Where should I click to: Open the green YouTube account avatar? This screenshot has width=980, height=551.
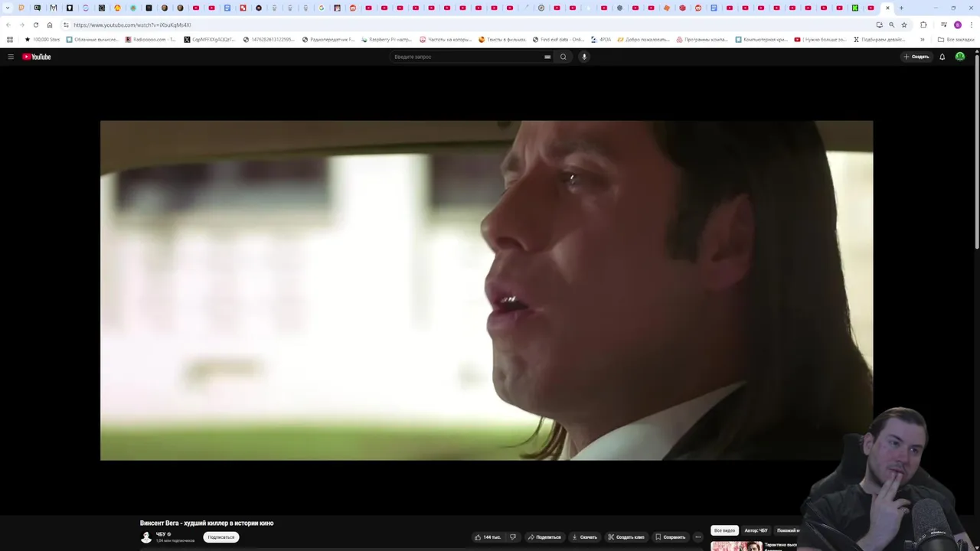(960, 57)
